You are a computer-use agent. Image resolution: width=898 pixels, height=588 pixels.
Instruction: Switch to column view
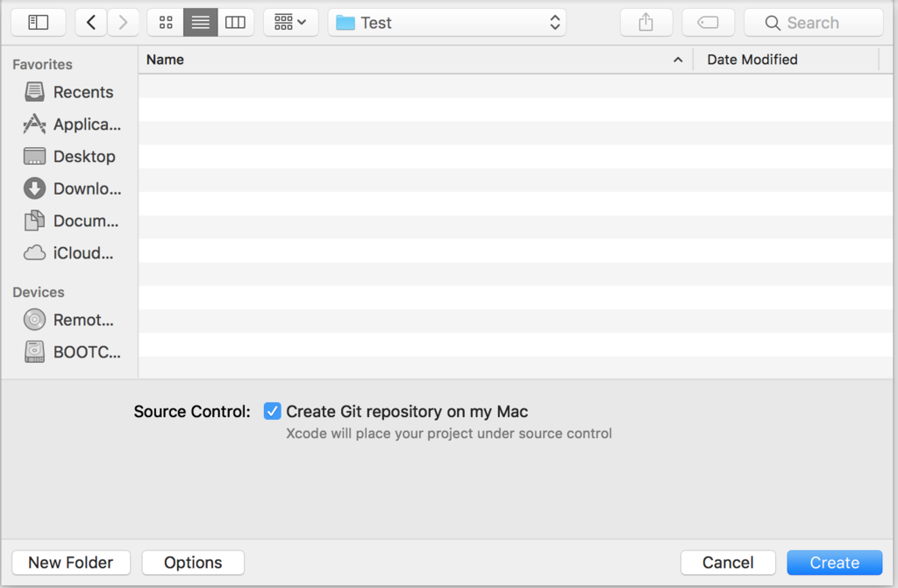235,22
